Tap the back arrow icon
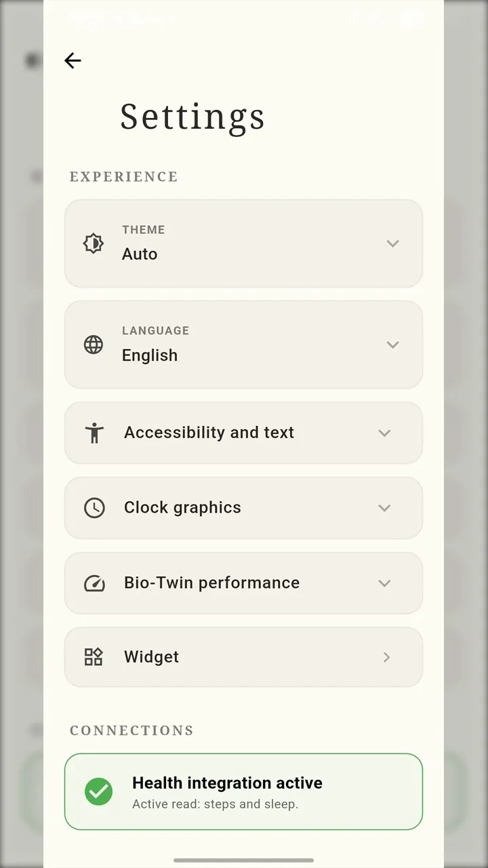 click(73, 60)
